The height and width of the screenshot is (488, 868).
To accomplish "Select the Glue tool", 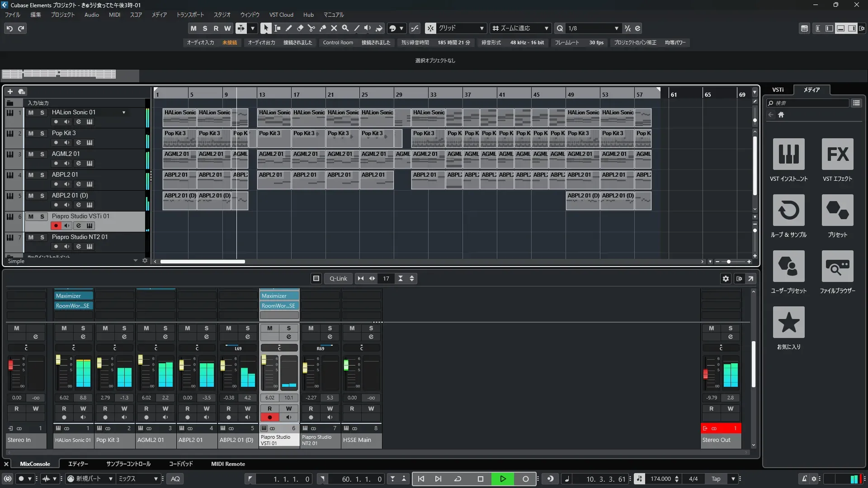I will click(x=322, y=28).
